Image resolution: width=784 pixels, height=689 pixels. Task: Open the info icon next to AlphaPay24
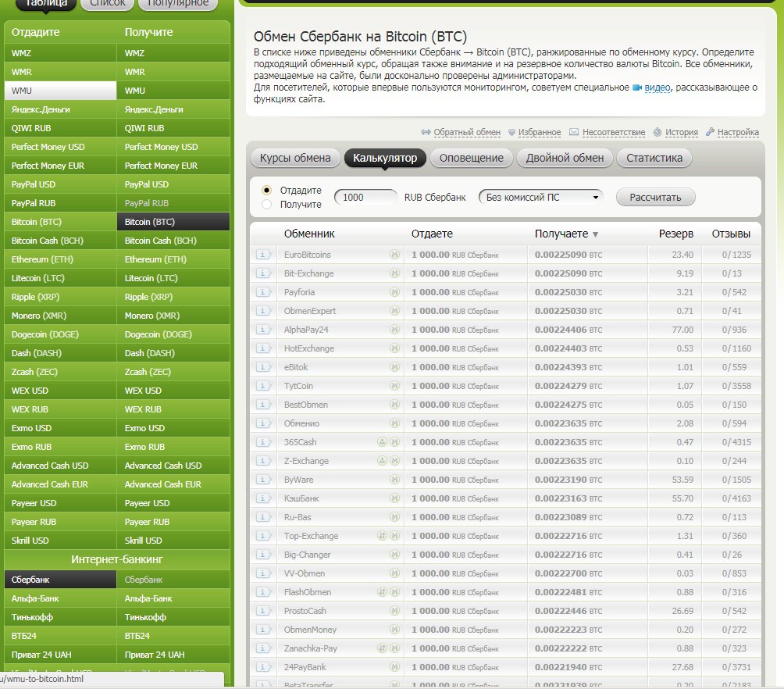pos(263,330)
